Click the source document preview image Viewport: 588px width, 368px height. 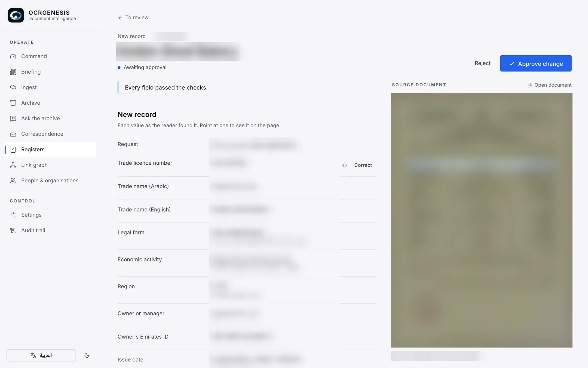pos(482,220)
